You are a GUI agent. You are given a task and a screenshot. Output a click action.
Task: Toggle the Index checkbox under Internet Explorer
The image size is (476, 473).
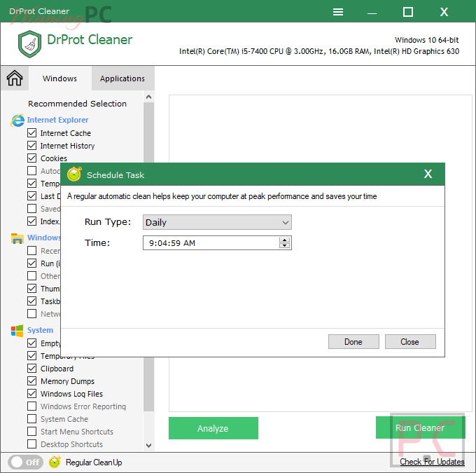(32, 221)
